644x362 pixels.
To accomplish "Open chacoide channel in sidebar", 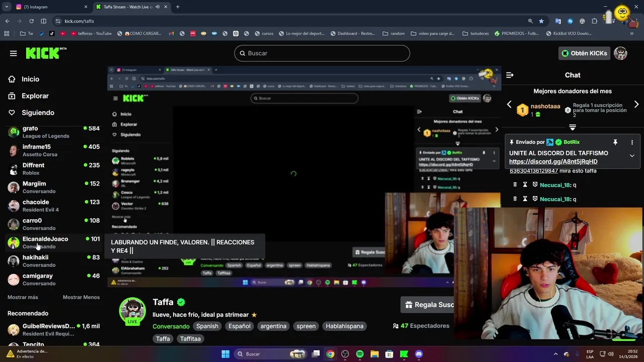I will [53, 206].
